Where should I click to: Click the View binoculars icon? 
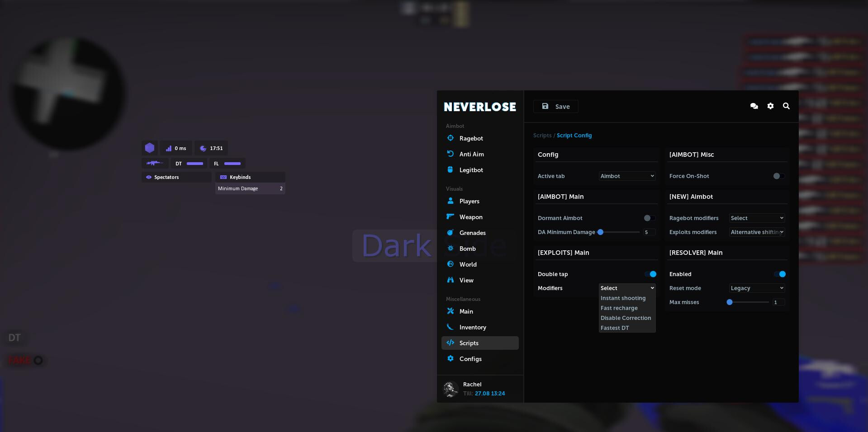[x=450, y=280]
